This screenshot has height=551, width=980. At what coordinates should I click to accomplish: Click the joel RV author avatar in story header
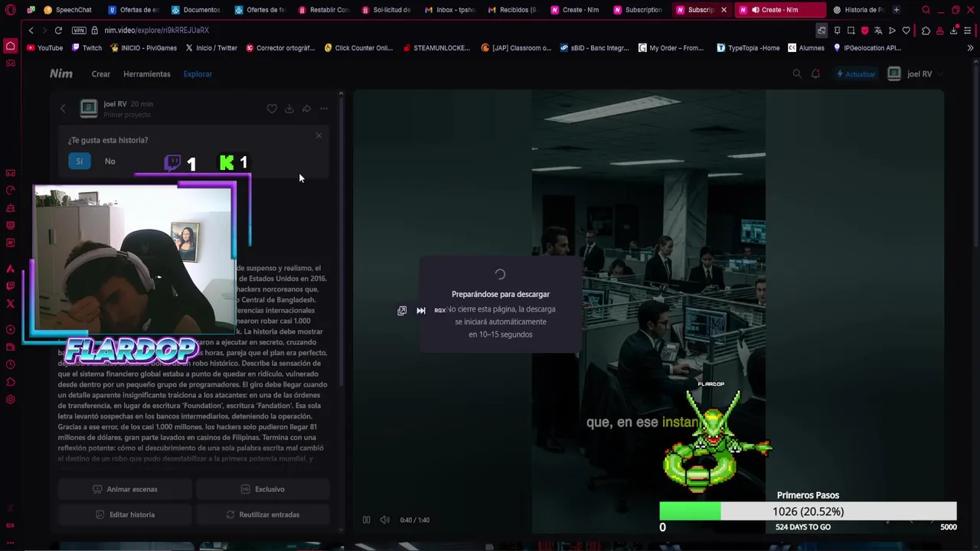coord(89,109)
